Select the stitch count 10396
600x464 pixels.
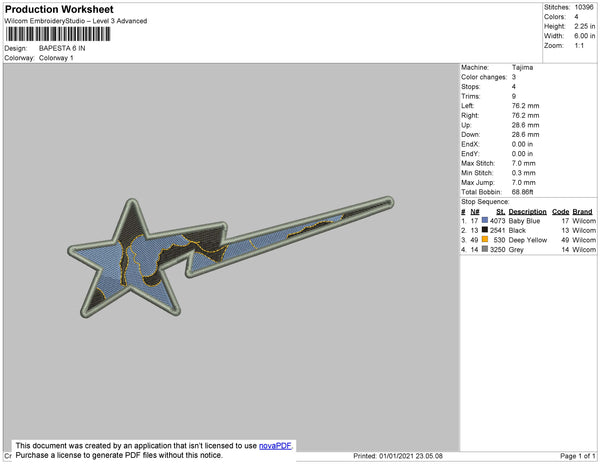584,7
